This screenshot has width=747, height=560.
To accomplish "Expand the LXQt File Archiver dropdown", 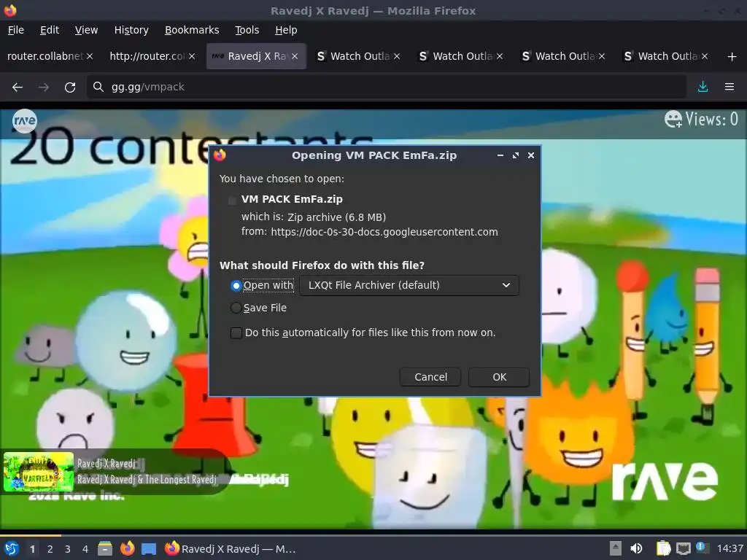I will 409,285.
